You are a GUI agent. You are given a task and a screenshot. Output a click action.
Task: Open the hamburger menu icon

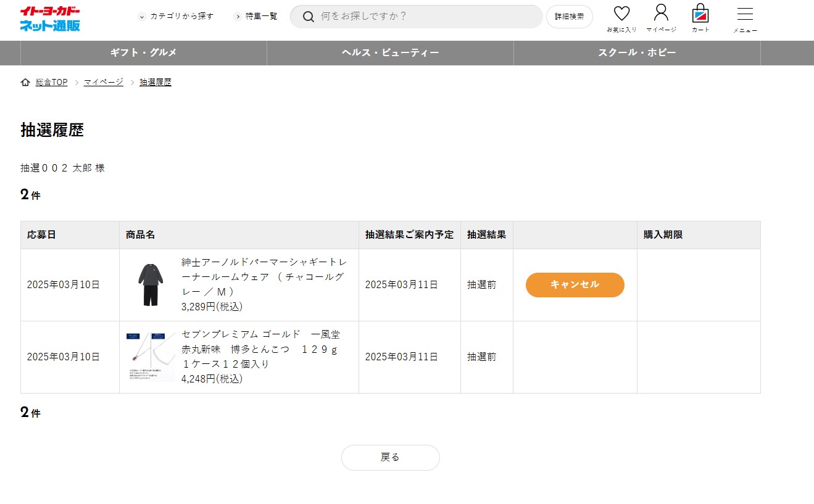[745, 15]
